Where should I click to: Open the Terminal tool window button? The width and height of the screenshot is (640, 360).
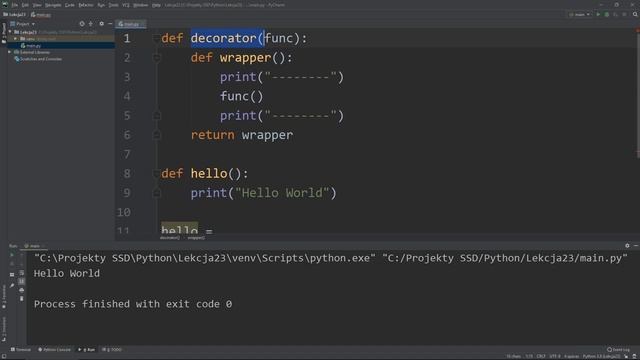21,350
